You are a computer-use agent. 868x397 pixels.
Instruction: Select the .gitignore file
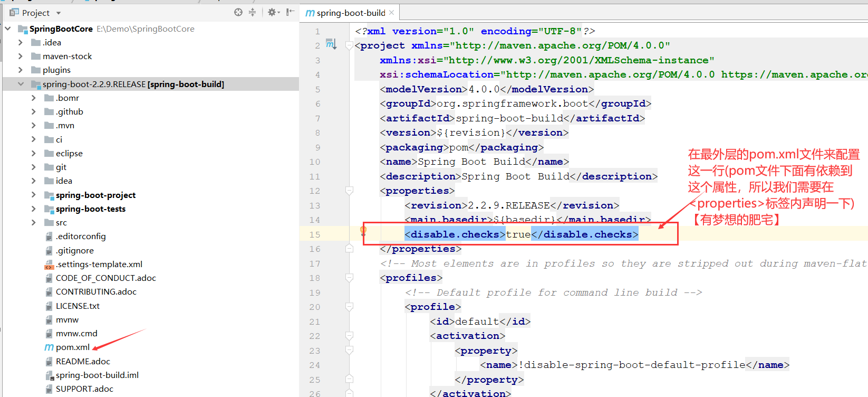tap(75, 250)
